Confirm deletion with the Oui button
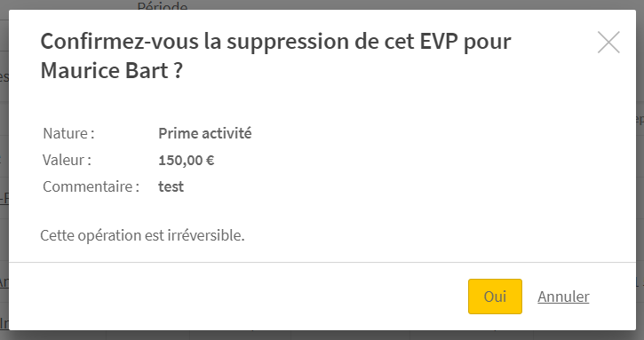The width and height of the screenshot is (644, 340). pos(495,297)
